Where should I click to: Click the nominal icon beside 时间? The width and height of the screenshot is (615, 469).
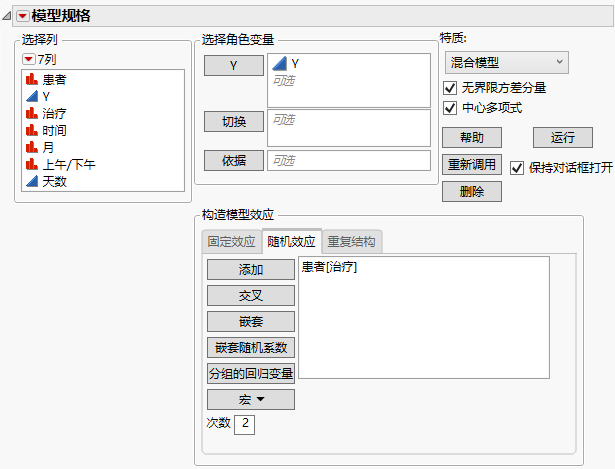[32, 130]
